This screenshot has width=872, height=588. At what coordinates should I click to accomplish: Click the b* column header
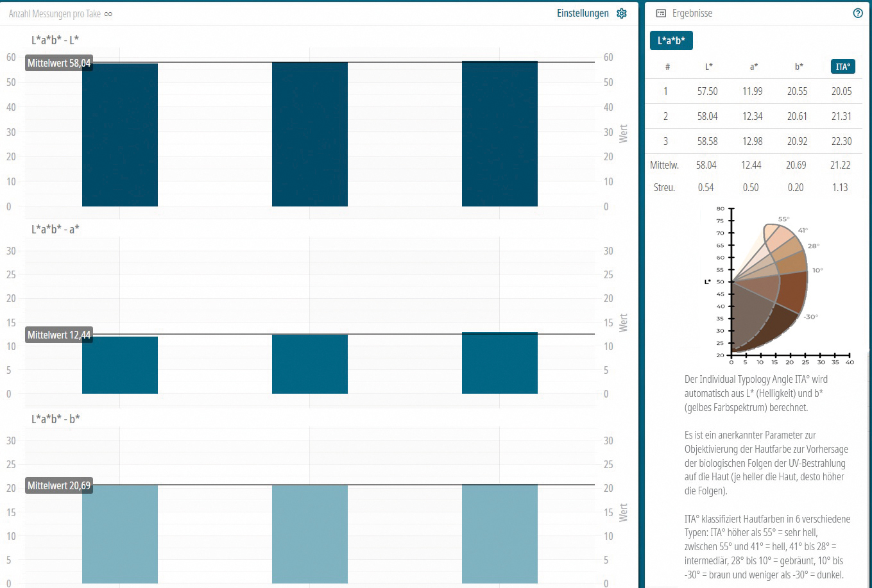tap(799, 66)
